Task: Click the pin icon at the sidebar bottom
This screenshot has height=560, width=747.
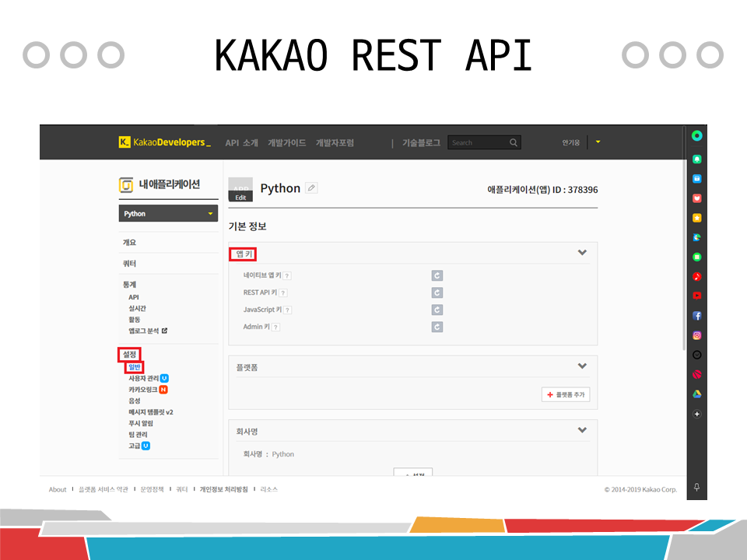Action: pyautogui.click(x=696, y=487)
